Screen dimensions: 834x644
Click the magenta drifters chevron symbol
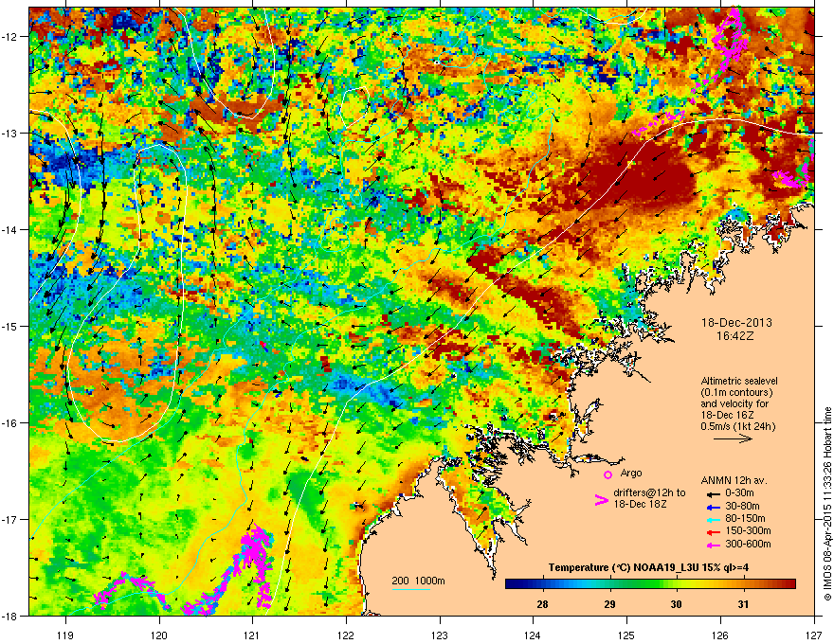[x=601, y=500]
